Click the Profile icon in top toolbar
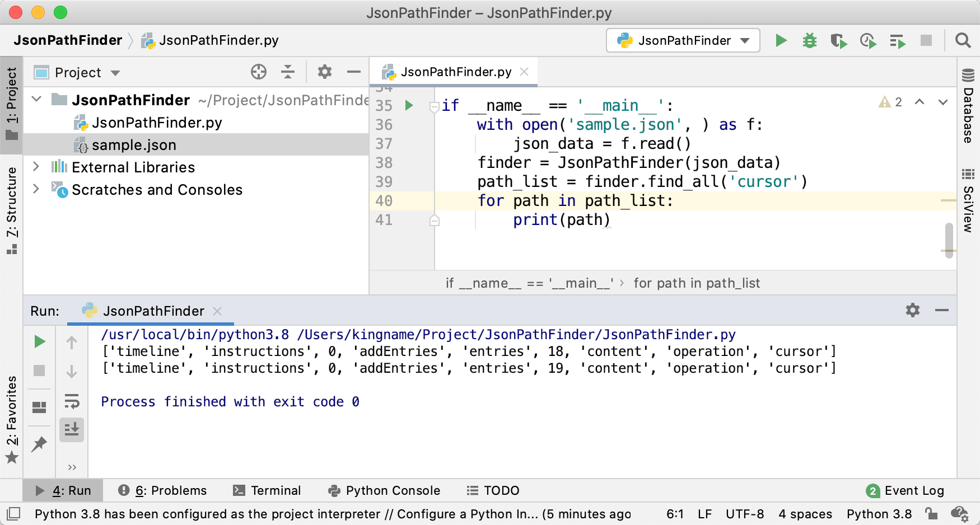This screenshot has width=980, height=525. pos(867,41)
